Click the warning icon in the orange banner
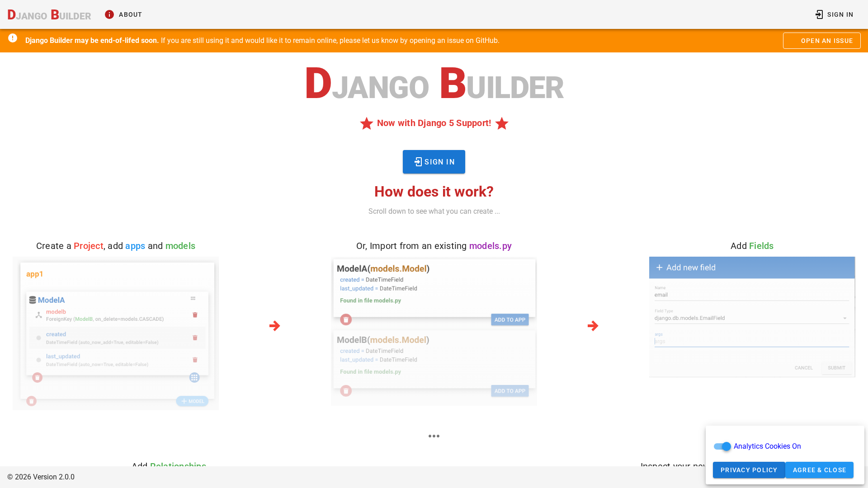The height and width of the screenshot is (488, 868). [13, 38]
